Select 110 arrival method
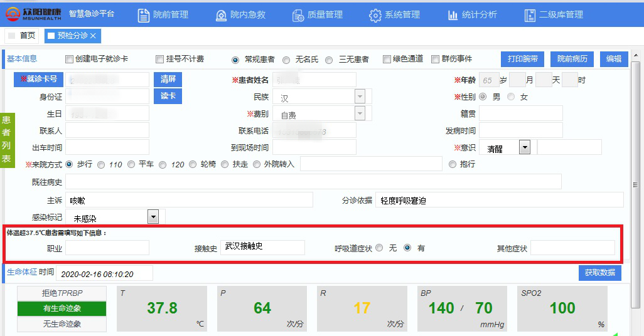The image size is (644, 336). pos(101,164)
